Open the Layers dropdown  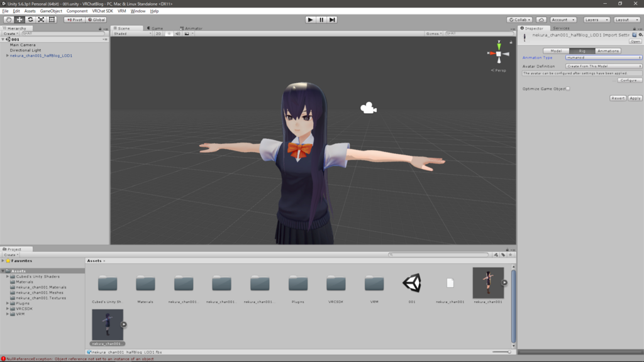[x=596, y=19]
